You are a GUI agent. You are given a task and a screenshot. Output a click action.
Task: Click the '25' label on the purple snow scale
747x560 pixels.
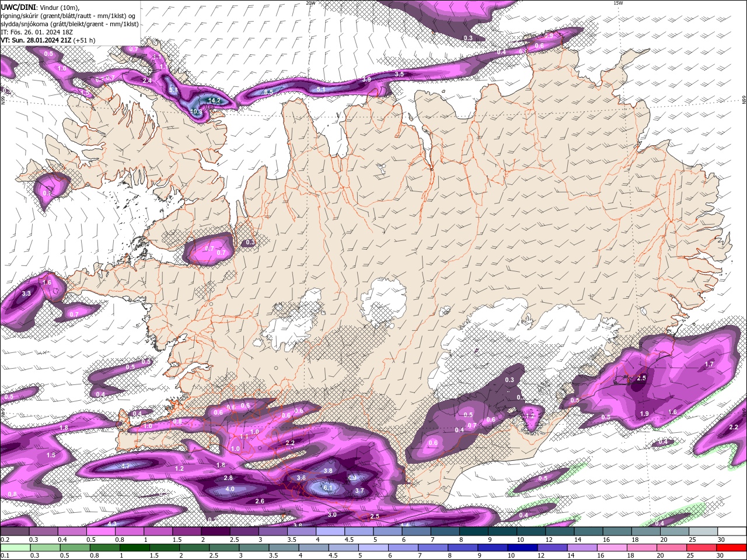click(692, 540)
